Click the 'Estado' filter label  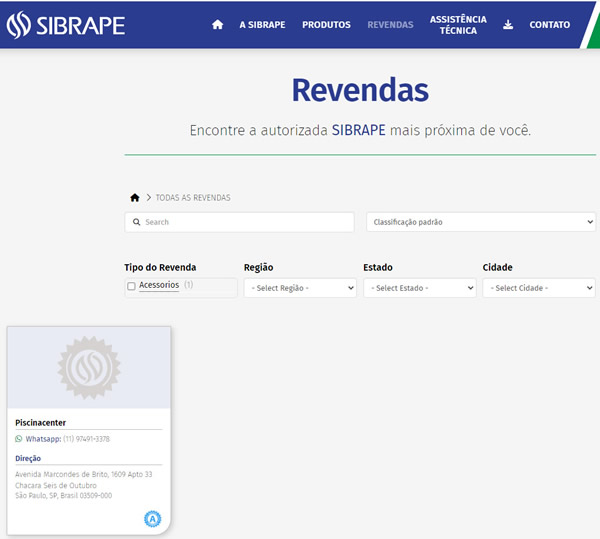click(378, 267)
